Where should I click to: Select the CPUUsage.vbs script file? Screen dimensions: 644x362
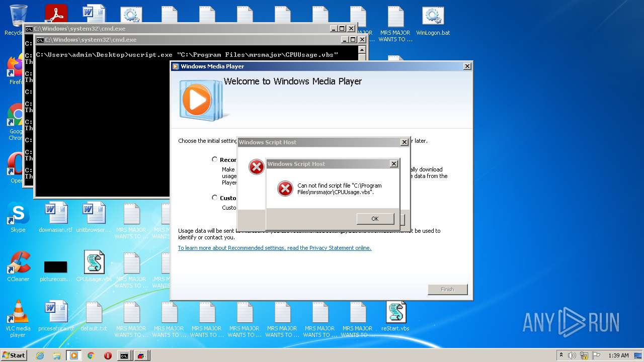94,266
